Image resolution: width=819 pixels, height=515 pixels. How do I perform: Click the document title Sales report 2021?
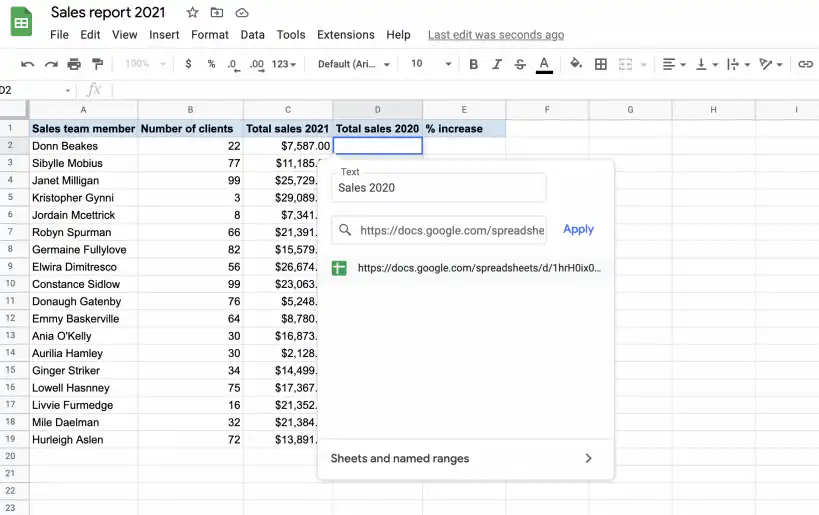tap(108, 13)
